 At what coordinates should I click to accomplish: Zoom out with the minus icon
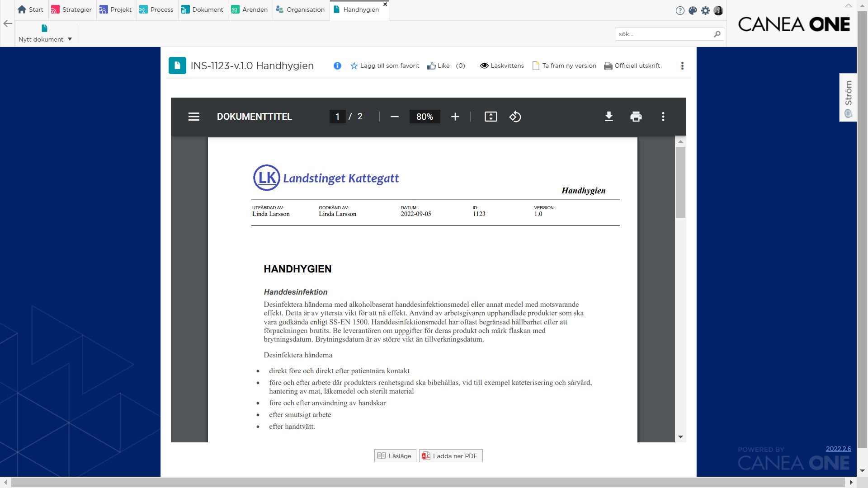(395, 117)
